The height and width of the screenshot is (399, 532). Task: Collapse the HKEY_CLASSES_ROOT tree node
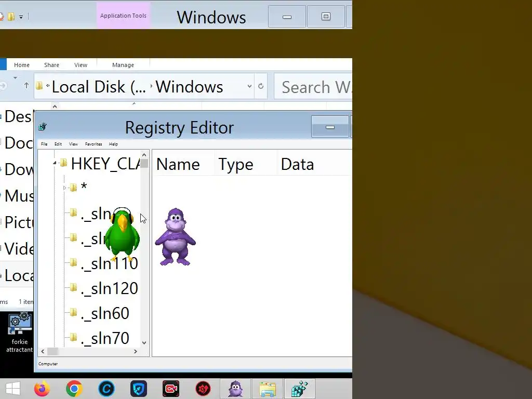55,164
